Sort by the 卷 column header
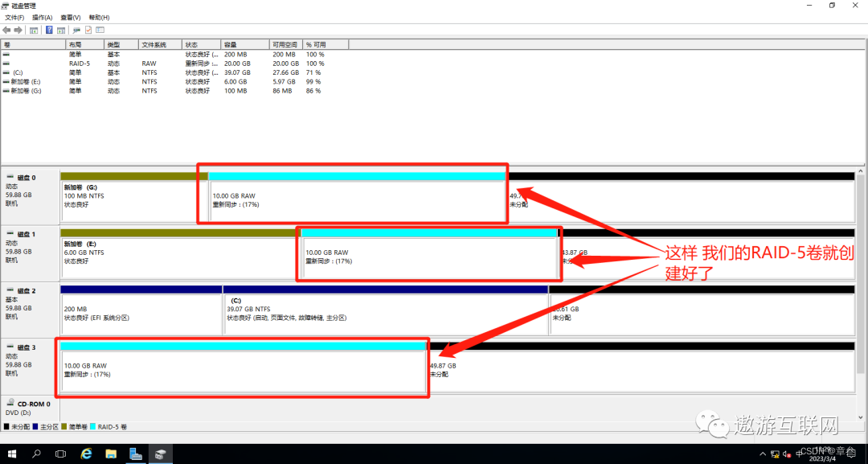 [33, 44]
